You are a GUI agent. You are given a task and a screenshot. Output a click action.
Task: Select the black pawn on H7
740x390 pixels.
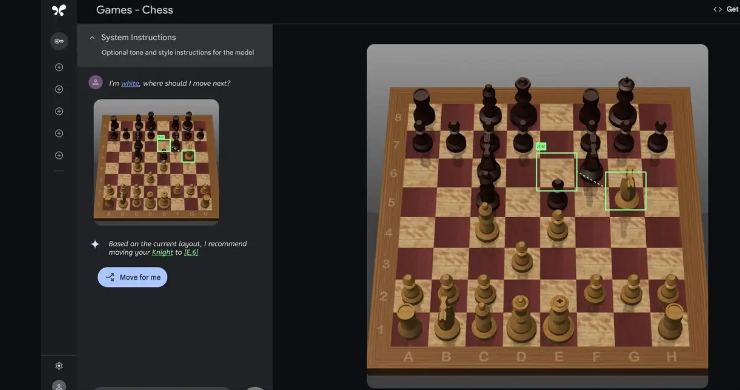point(658,136)
